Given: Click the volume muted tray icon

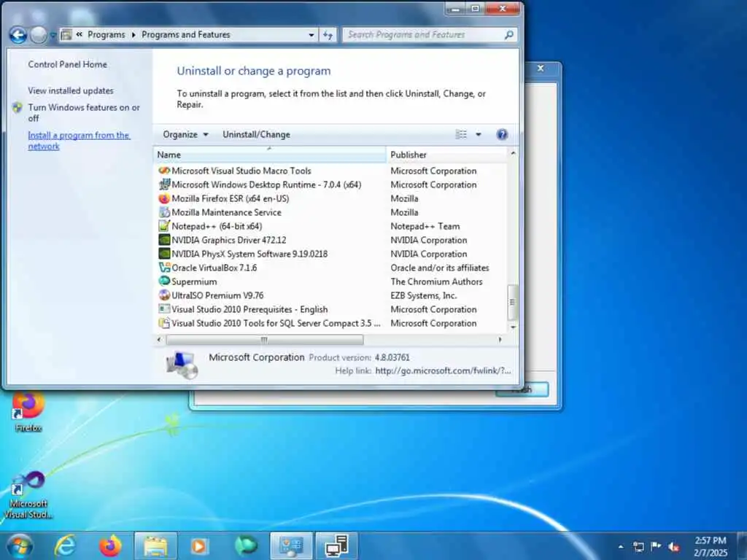Looking at the screenshot, I should 673,547.
